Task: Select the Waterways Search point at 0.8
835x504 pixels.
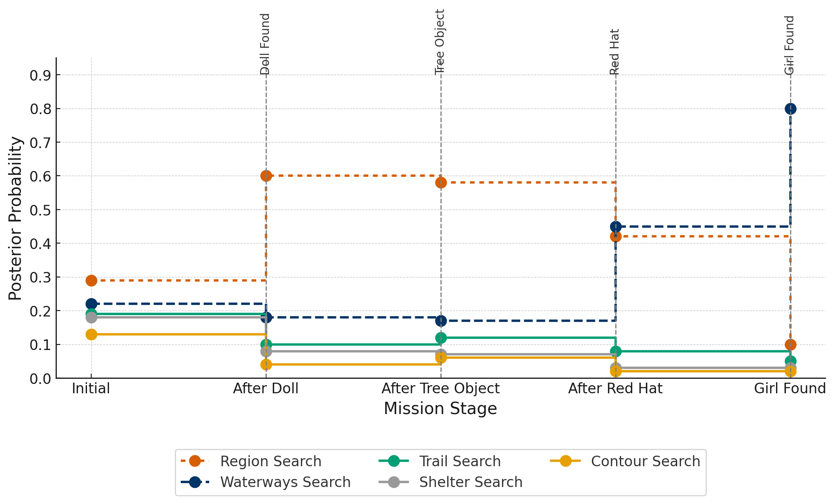Action: [x=790, y=109]
